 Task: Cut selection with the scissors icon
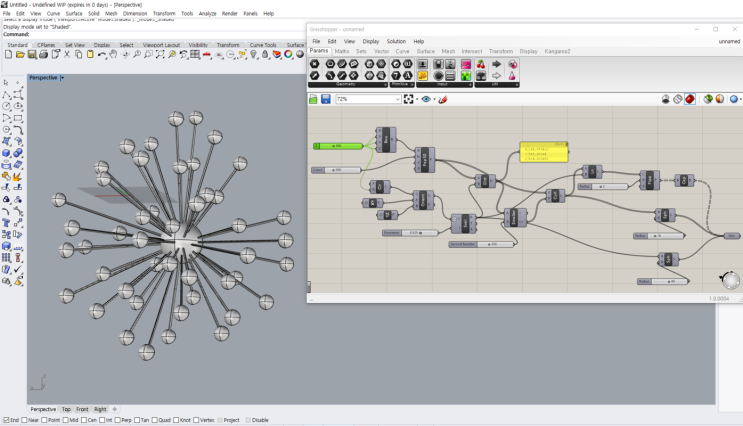pos(67,54)
